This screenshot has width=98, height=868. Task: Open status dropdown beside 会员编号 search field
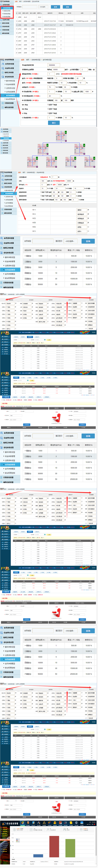click(x=43, y=7)
